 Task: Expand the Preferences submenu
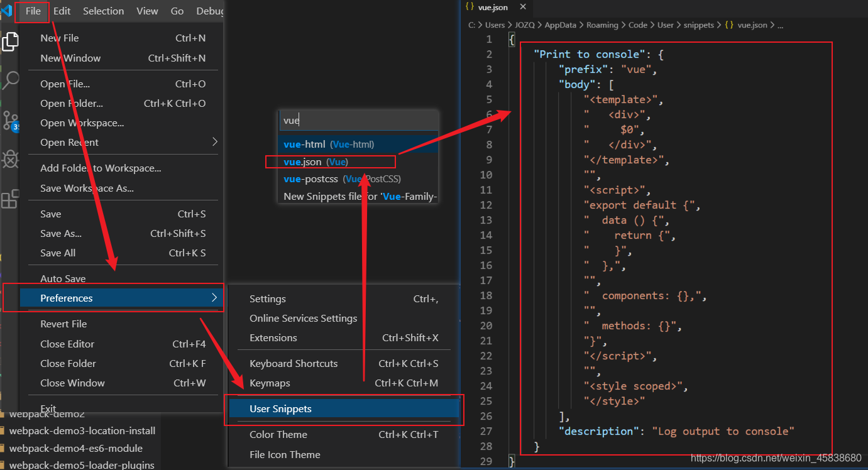(123, 298)
